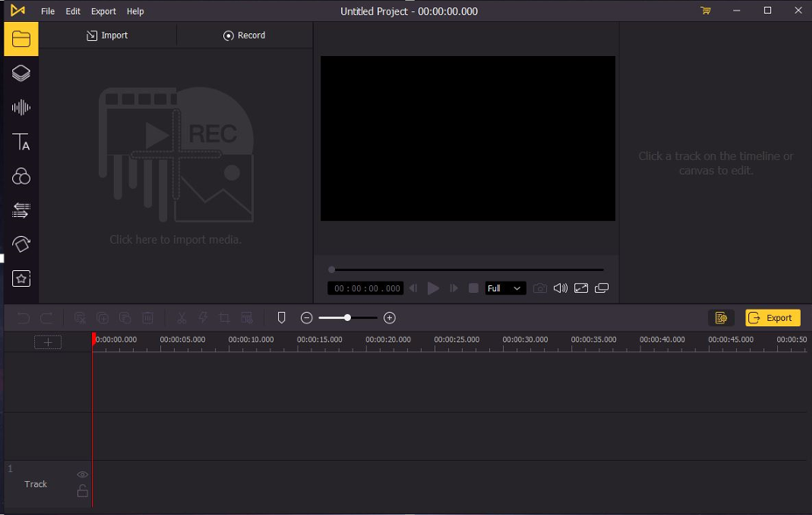Click the preview seek bar handle
The image size is (812, 515).
(x=332, y=269)
